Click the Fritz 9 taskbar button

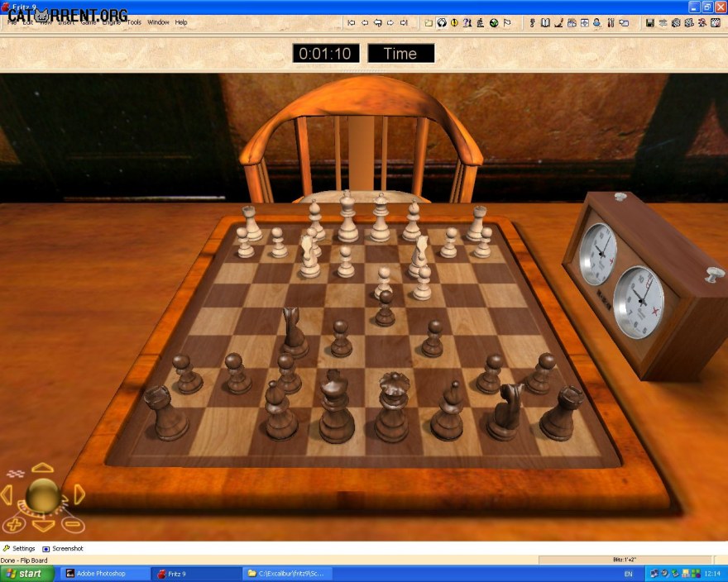pos(197,574)
